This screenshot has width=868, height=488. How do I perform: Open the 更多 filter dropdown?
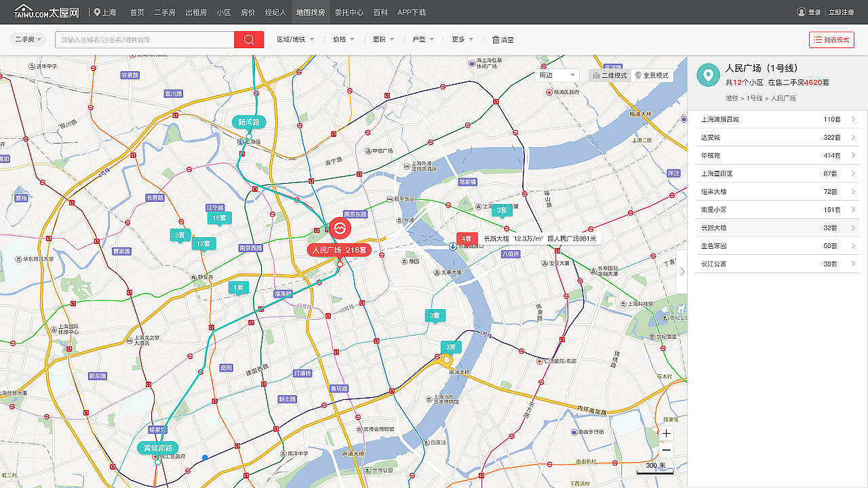(463, 40)
